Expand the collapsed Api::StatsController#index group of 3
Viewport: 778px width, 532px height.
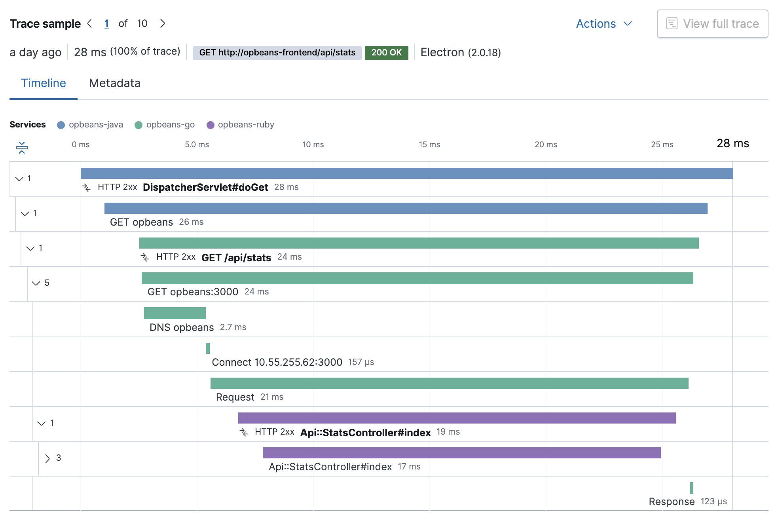point(47,458)
